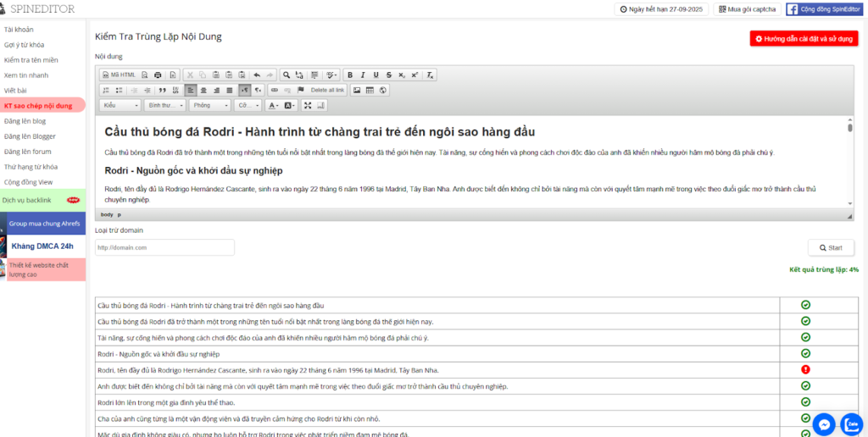Open Kiểm tra tên miền in sidebar
The width and height of the screenshot is (868, 437).
tap(31, 60)
